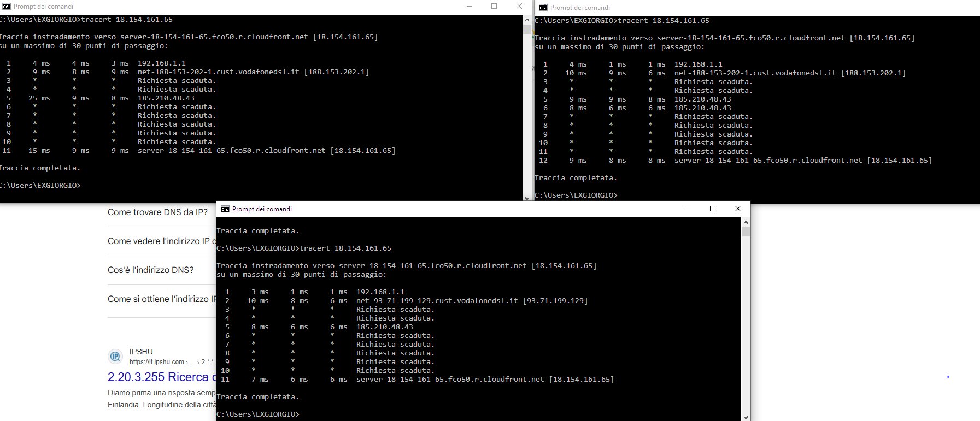The image size is (980, 421).
Task: Click scroll-up arrow in top-left Prompt window
Action: coord(527,20)
